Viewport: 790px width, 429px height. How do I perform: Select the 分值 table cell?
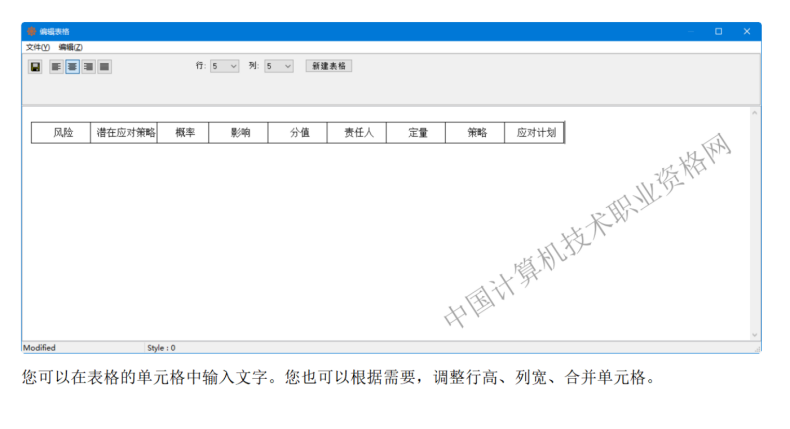pyautogui.click(x=298, y=133)
